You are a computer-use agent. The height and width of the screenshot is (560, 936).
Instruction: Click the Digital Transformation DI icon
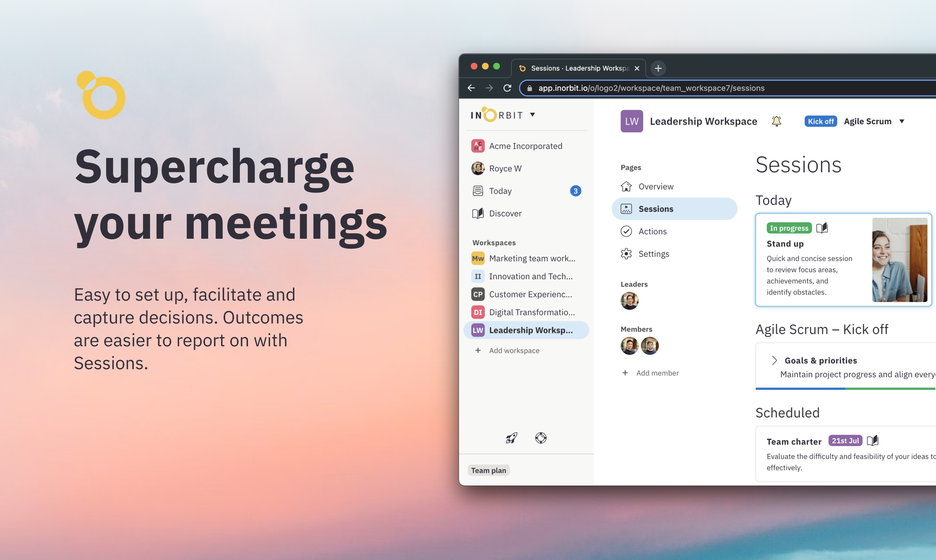[x=478, y=312]
